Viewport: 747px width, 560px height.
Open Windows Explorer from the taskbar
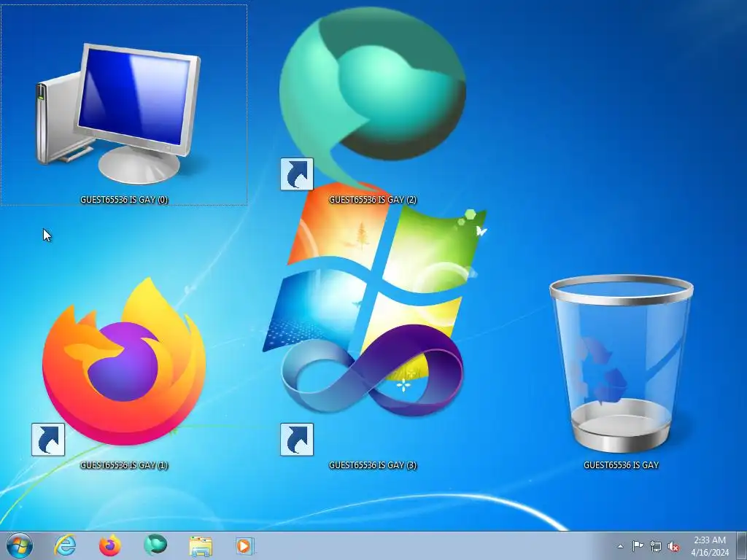(x=201, y=546)
